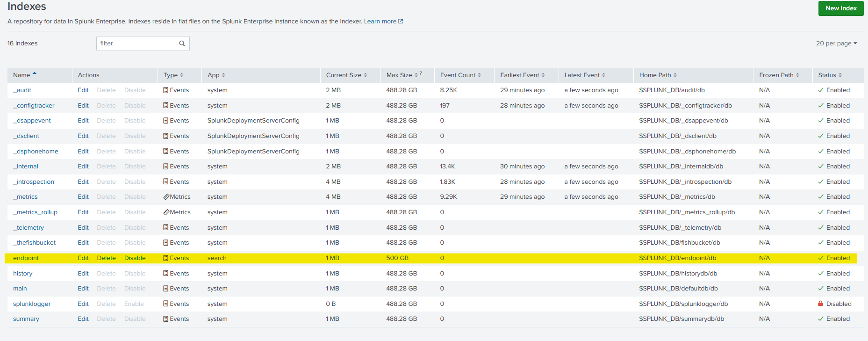The image size is (868, 341).
Task: Click the $SPLUNK_DB/endpoint/db home path
Action: point(678,258)
